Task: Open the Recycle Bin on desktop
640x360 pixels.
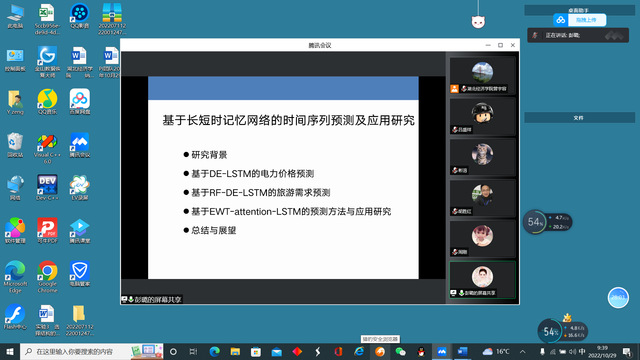Action: (15, 145)
